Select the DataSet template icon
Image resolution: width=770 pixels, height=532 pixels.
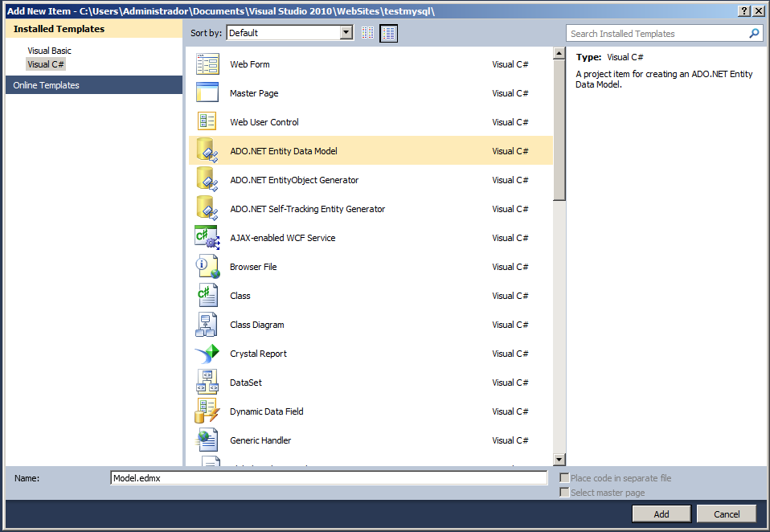pos(206,382)
